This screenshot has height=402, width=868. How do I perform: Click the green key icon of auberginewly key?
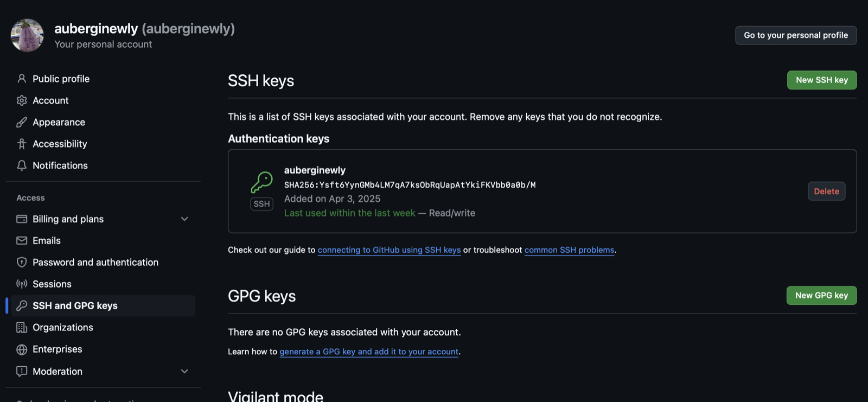click(261, 182)
